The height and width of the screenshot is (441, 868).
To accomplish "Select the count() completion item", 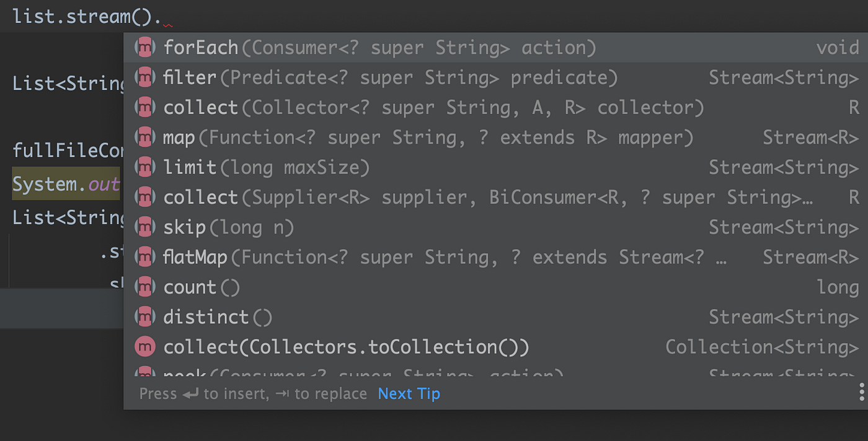I will [495, 287].
